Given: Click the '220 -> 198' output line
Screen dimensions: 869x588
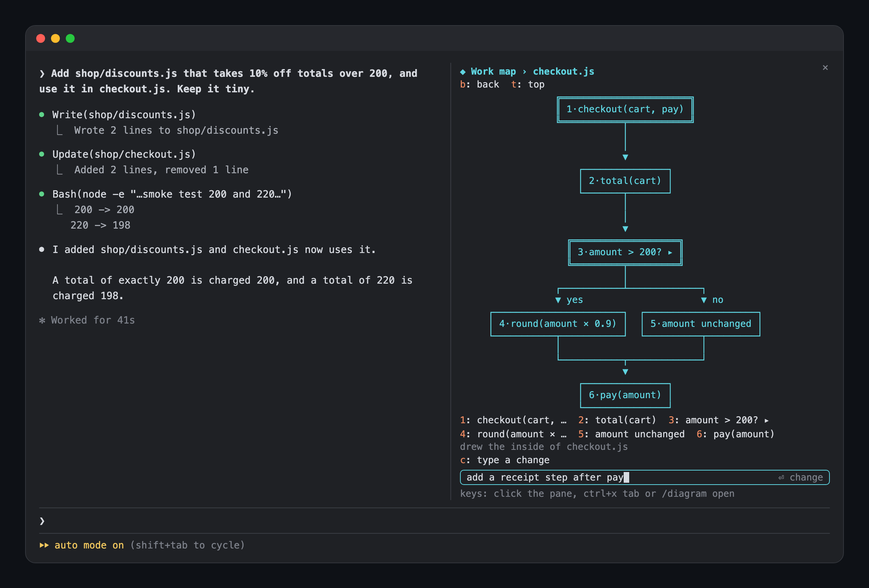Looking at the screenshot, I should click(100, 225).
